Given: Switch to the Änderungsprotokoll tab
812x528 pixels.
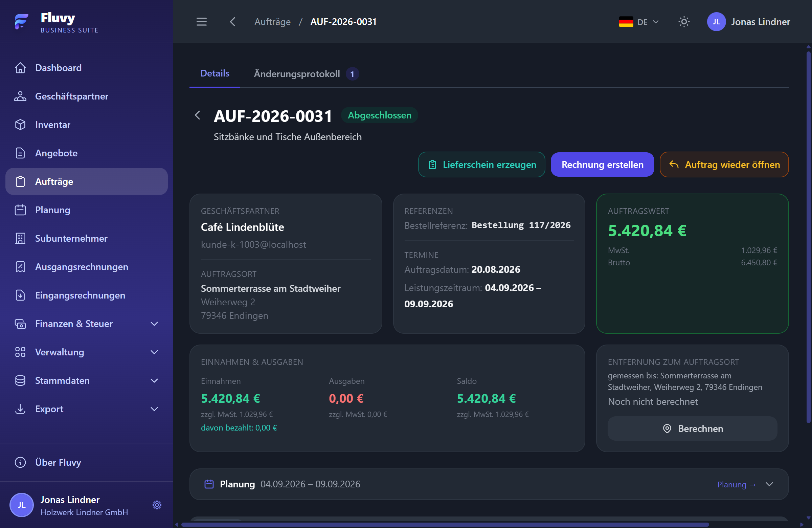Looking at the screenshot, I should [x=306, y=74].
